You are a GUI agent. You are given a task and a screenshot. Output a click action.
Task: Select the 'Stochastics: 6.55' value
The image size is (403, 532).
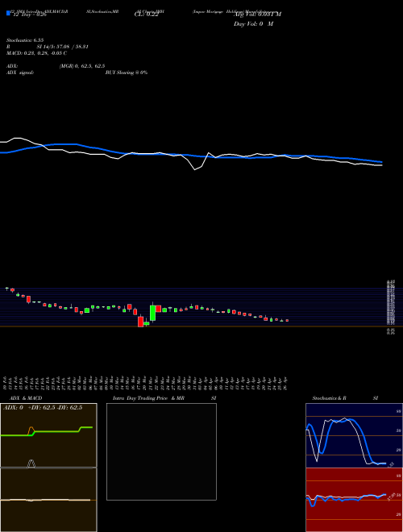25,40
